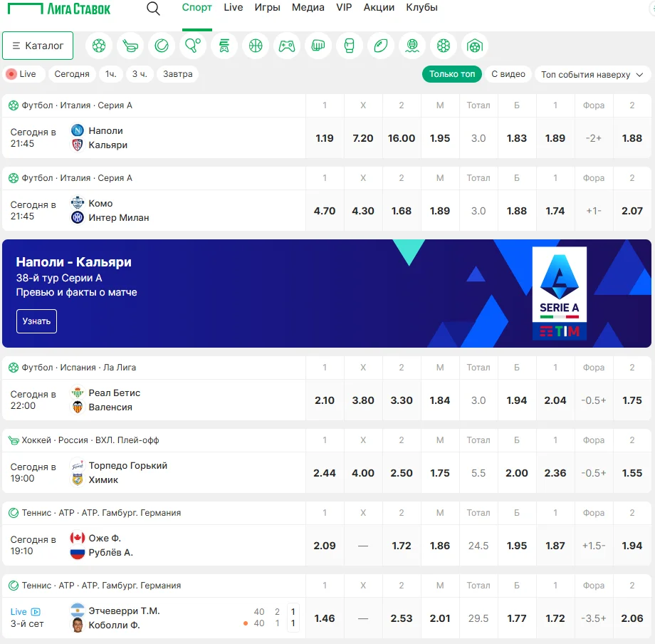Switch to the Акции tab
The image size is (655, 644).
click(379, 8)
